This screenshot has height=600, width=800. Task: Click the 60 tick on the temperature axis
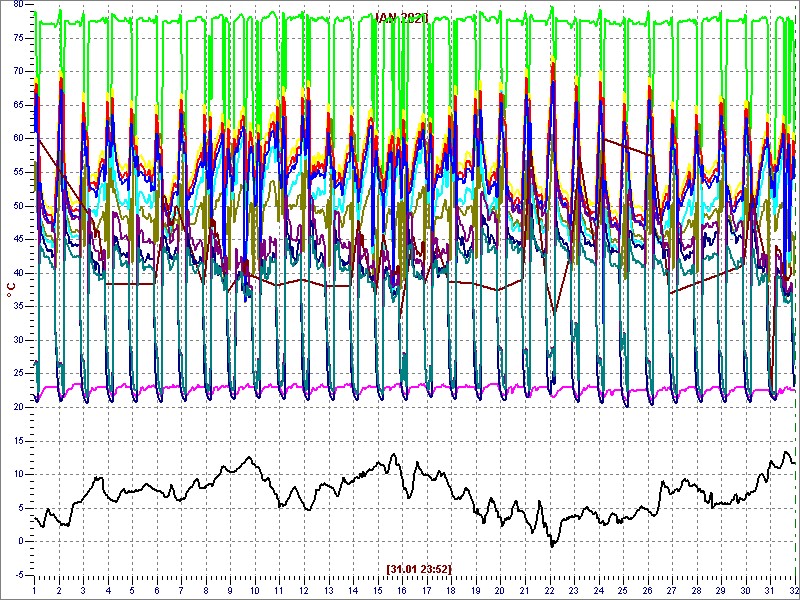click(17, 138)
